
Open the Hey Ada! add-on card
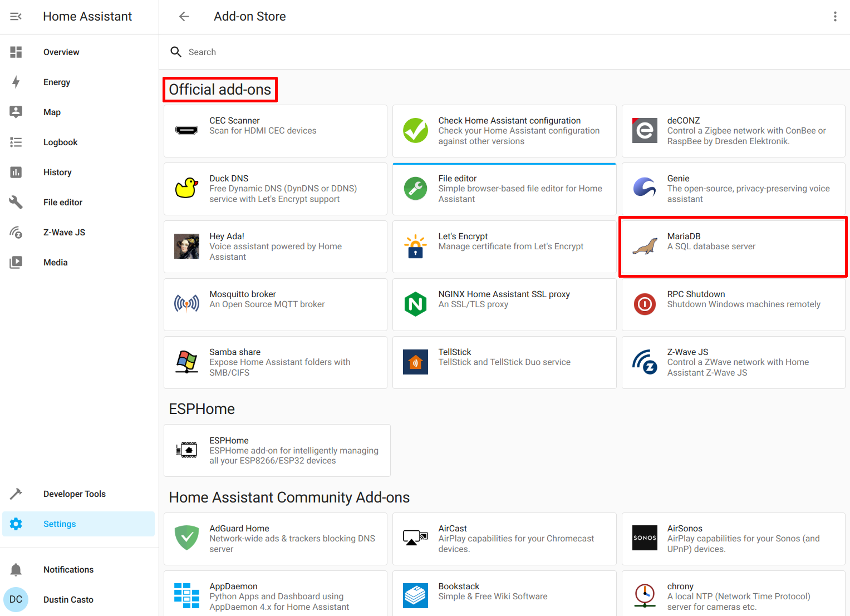coord(276,247)
